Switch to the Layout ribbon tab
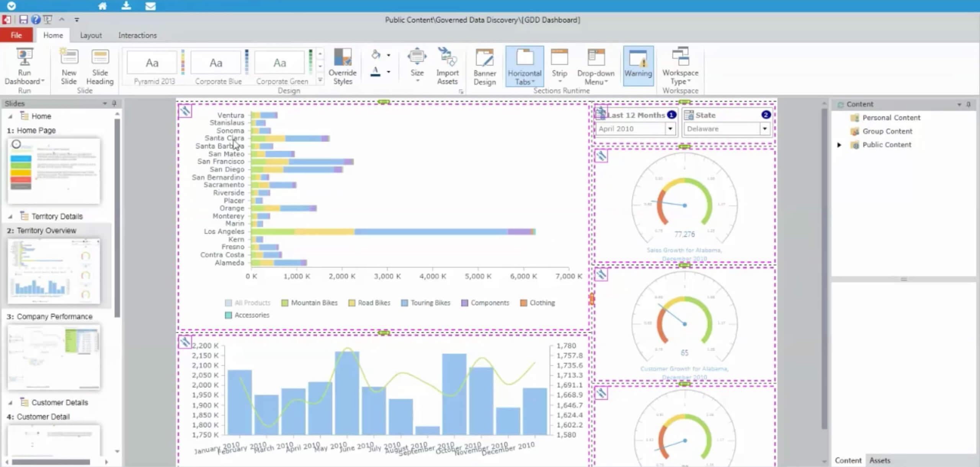 [91, 35]
